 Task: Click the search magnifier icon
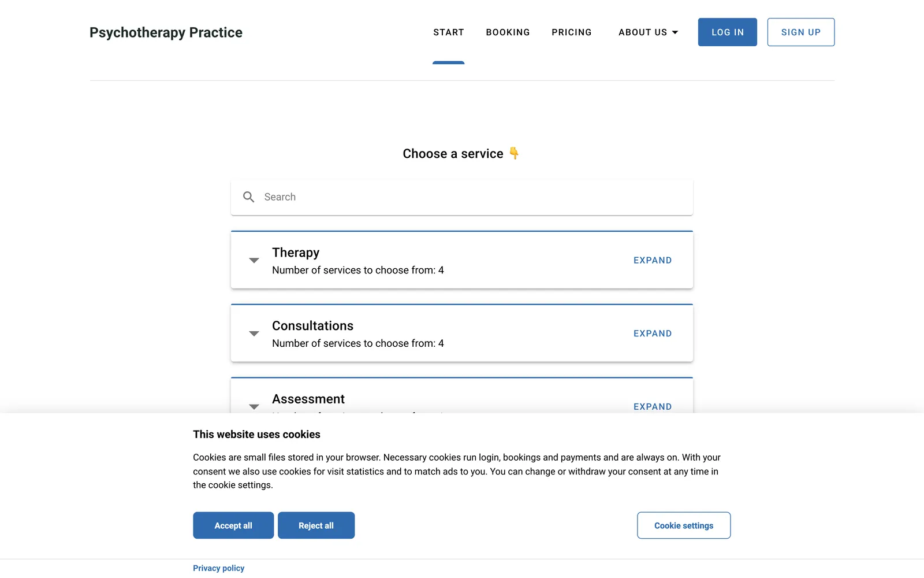pyautogui.click(x=249, y=197)
